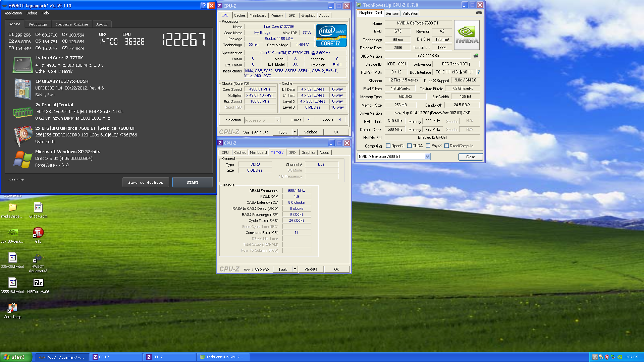
Task: Click Windows logo icon in Aquamark panel
Action: click(x=22, y=160)
